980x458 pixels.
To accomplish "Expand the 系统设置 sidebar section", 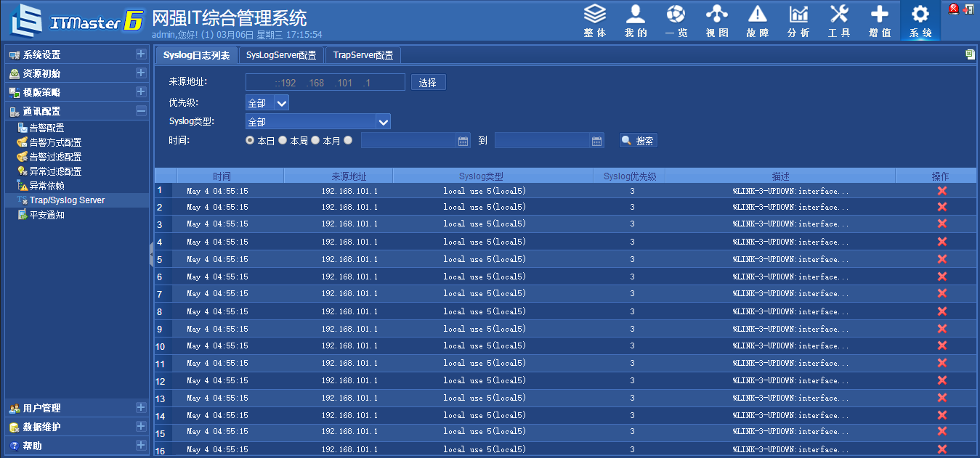I will tap(141, 54).
